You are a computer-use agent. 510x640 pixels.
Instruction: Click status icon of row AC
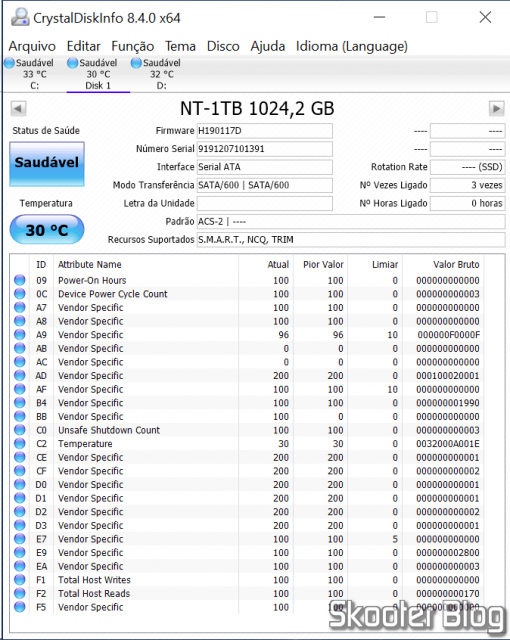tap(20, 362)
